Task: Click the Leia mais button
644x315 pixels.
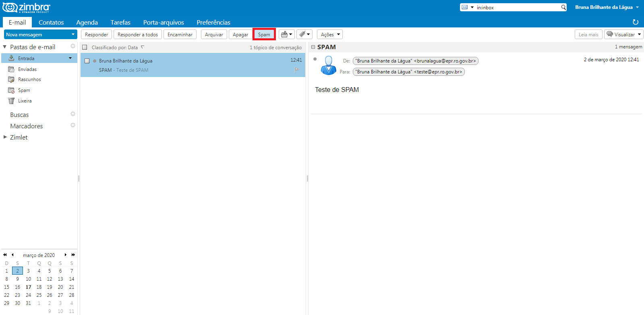Action: click(x=588, y=34)
